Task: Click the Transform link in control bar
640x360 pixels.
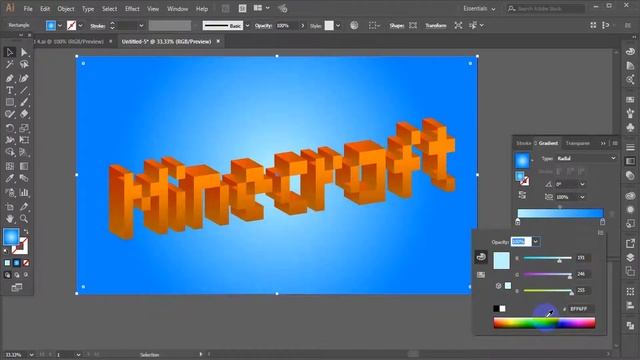Action: tap(436, 26)
